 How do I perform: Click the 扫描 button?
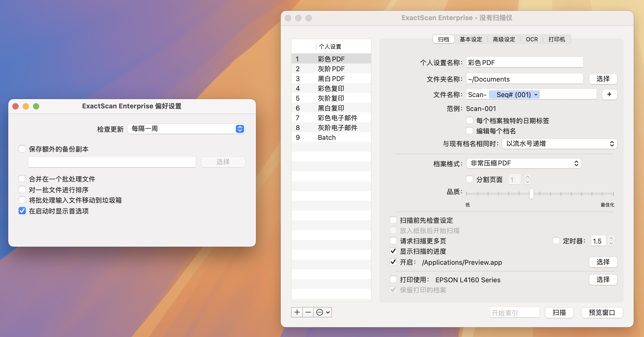click(x=559, y=313)
